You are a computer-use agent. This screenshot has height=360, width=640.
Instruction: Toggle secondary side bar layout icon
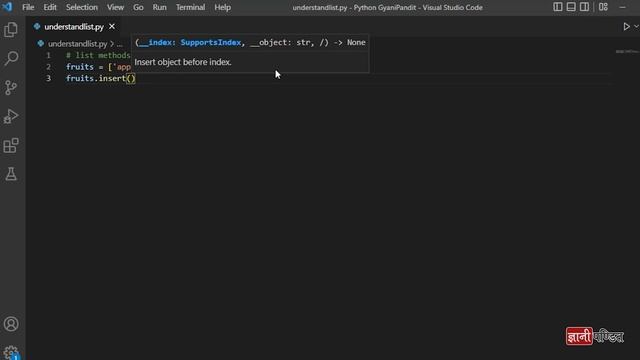(584, 7)
